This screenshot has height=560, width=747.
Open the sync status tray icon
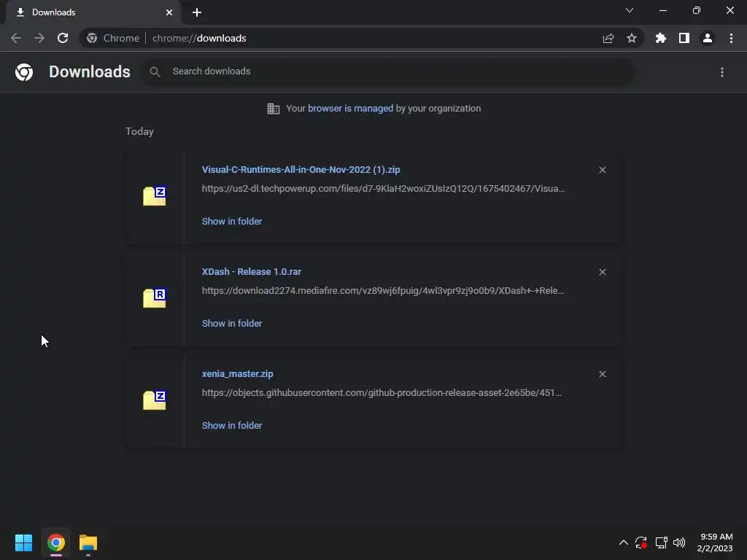point(641,542)
